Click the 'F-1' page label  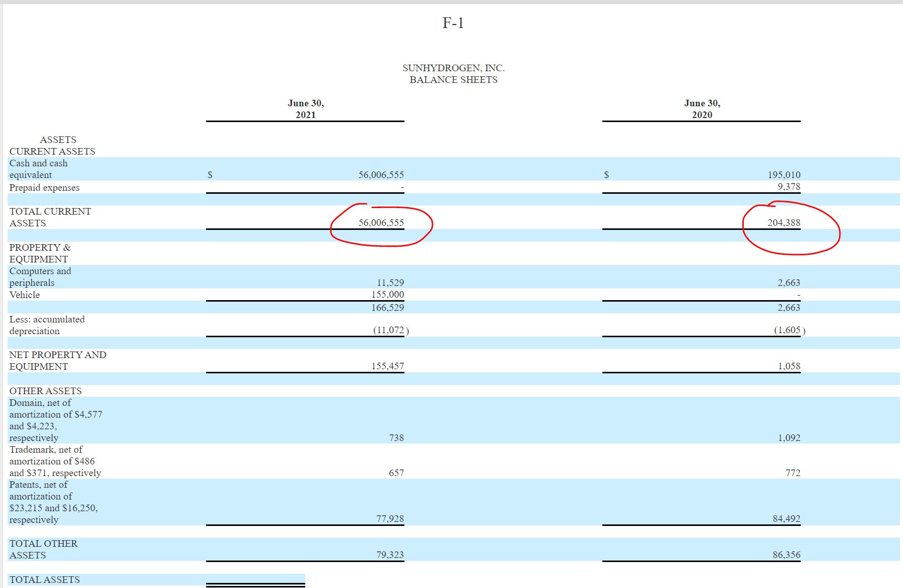click(x=453, y=23)
